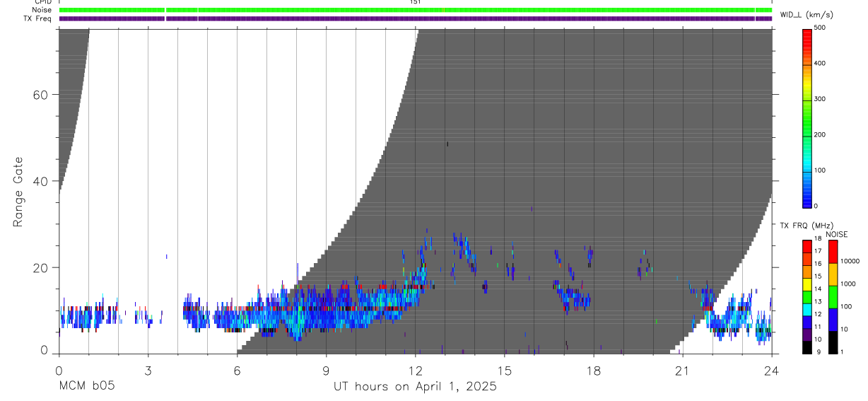Click the "10000" label in the NOISE legend
Screen dimensions: 868x401
coord(850,261)
